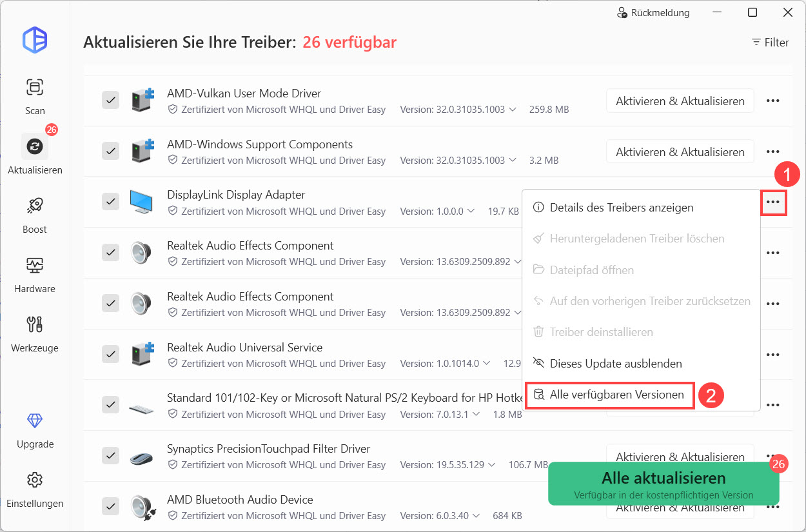Uncheck AMD Bluetooth Audio Device checkbox
Viewport: 806px width, 532px height.
pyautogui.click(x=111, y=507)
